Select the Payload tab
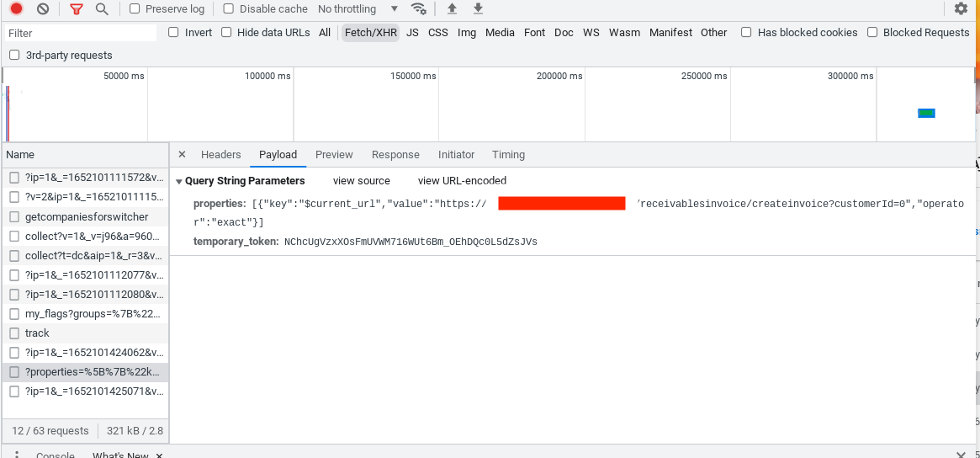980x458 pixels. coord(278,155)
